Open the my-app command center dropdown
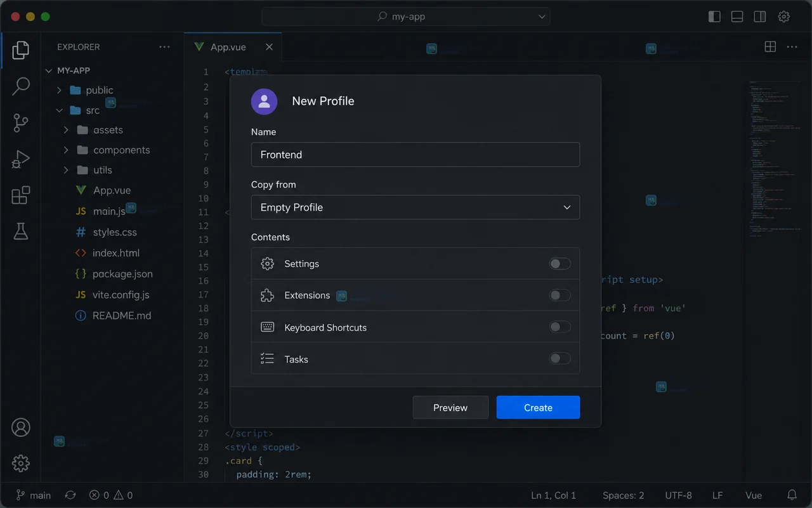Screen dimensions: 812x508 pos(406,16)
